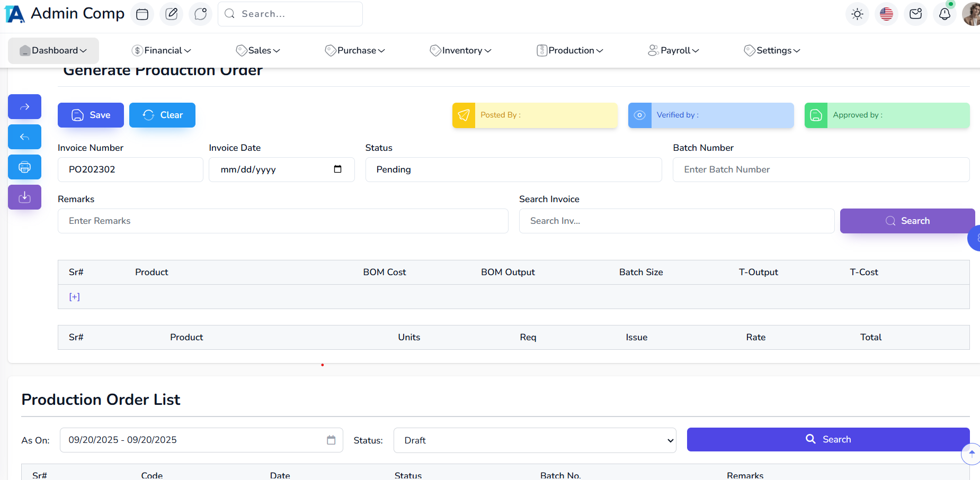
Task: Open the Inventory menu
Action: coord(460,50)
